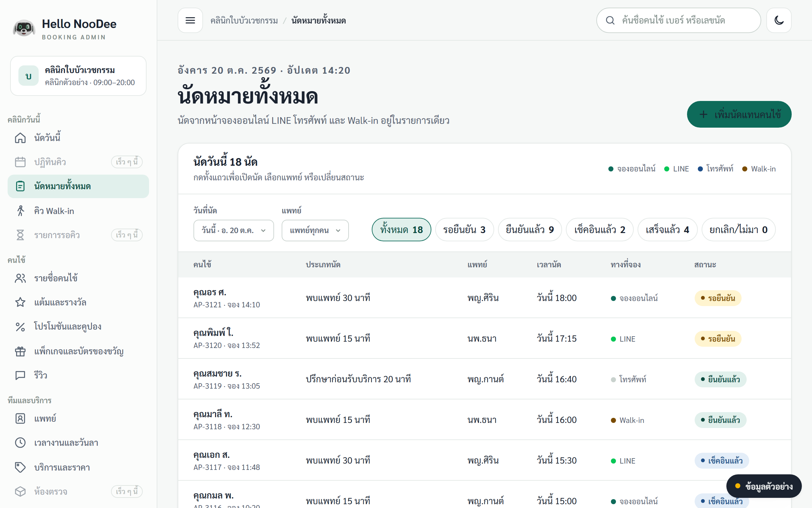Click เพิ่มนัดแทนคนไข้ button

click(739, 114)
